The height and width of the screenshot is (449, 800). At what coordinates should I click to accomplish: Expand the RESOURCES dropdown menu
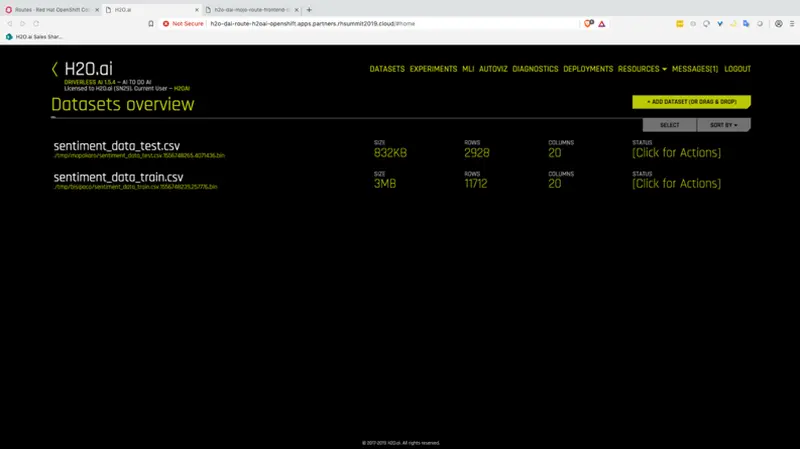coord(642,69)
